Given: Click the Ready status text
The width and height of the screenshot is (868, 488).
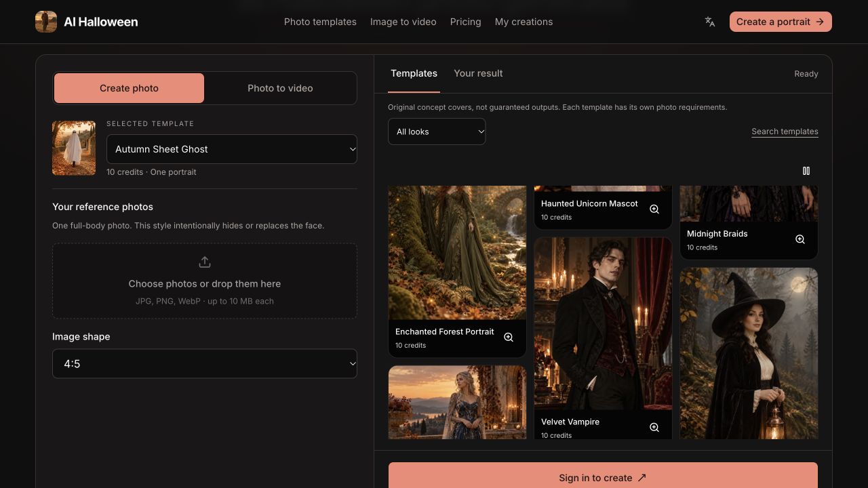Looking at the screenshot, I should (x=806, y=74).
